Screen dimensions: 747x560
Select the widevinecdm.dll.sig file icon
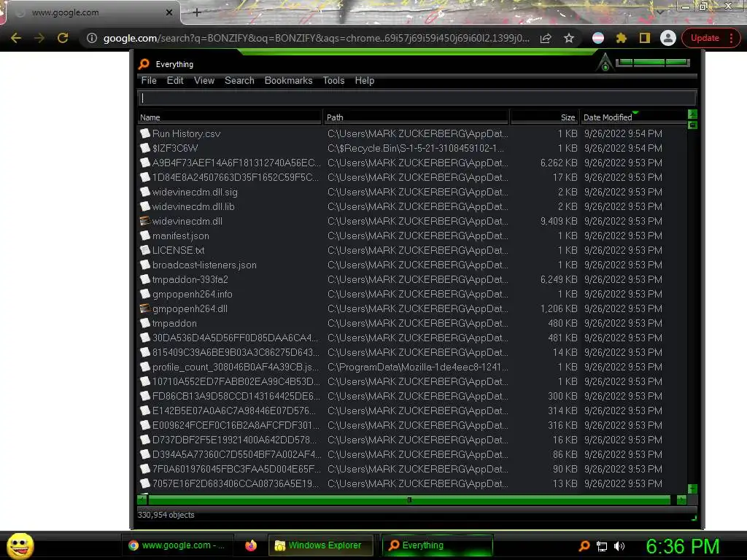pos(145,192)
